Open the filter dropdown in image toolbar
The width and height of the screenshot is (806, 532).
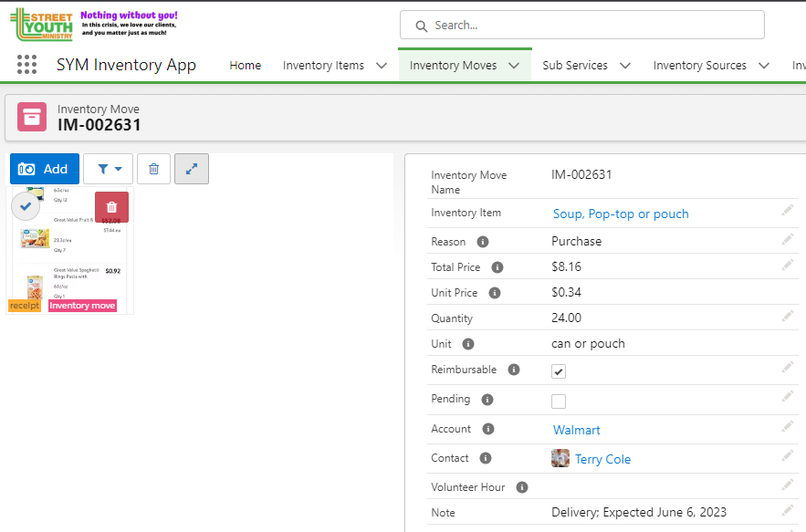[108, 169]
